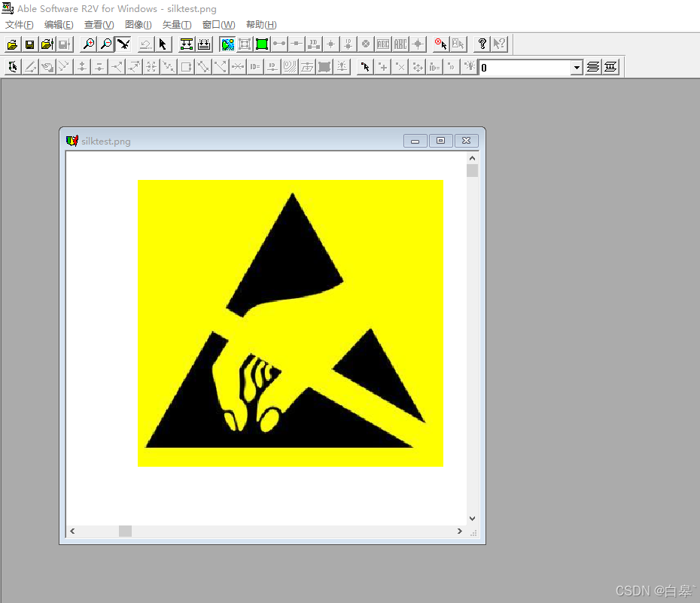Screen dimensions: 700x603
Task: Click the four-point crosshair star icon
Action: tap(418, 44)
